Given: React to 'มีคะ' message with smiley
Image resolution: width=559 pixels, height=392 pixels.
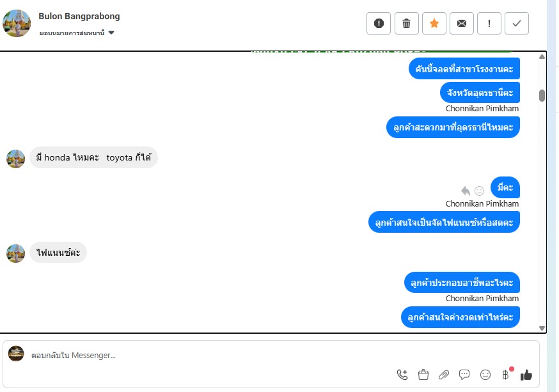Looking at the screenshot, I should tap(480, 191).
